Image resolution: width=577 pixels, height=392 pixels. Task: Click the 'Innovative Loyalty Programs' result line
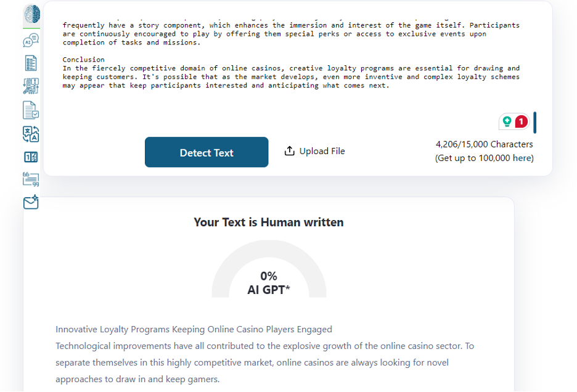194,329
